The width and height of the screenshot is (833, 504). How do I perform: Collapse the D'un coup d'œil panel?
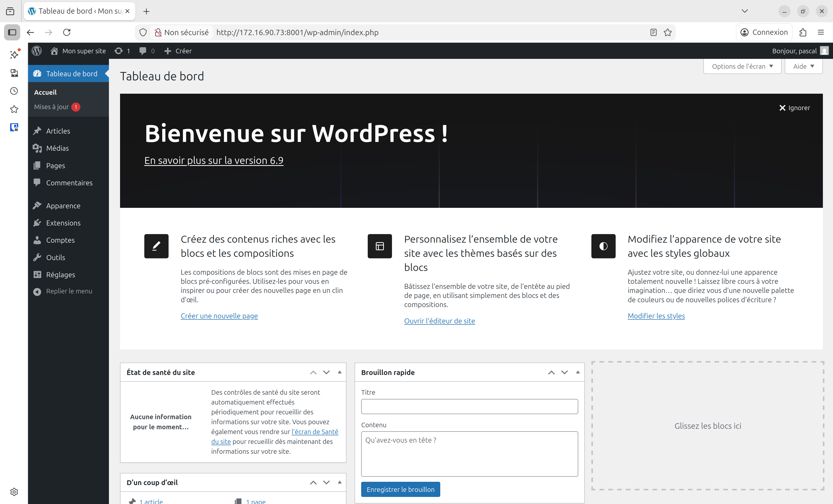click(x=340, y=482)
